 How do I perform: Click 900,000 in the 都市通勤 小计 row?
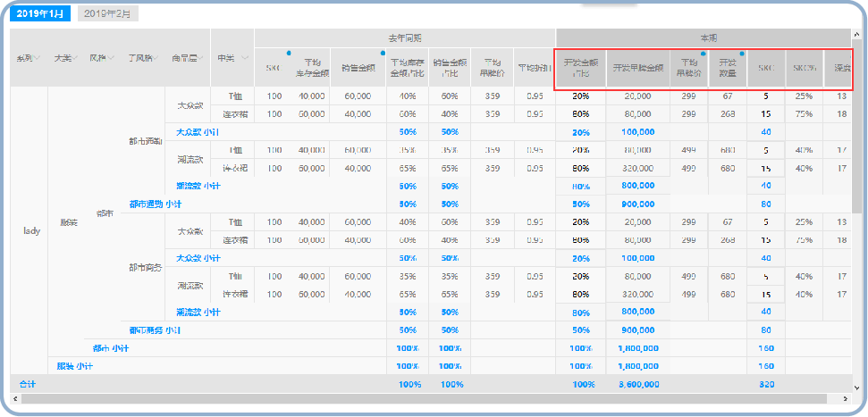click(637, 204)
